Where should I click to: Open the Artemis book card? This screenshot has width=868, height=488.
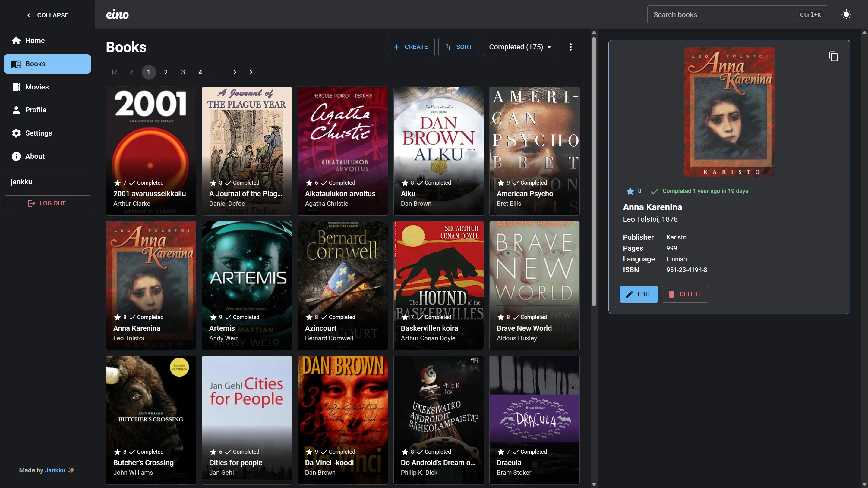[x=247, y=285]
